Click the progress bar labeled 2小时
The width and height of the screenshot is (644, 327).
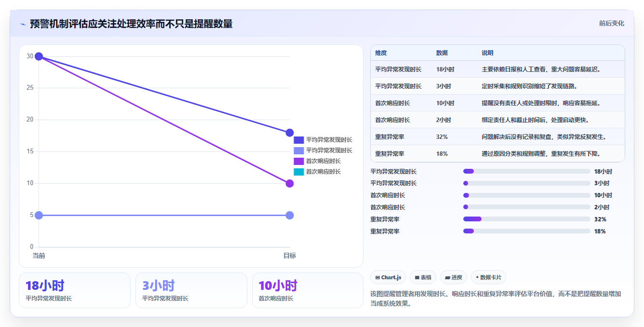point(527,207)
